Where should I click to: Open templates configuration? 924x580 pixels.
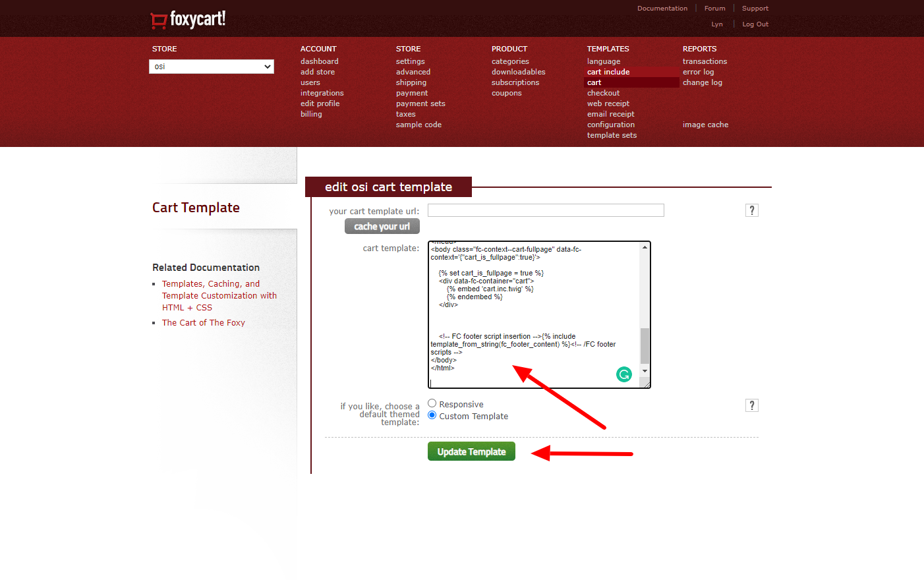coord(611,125)
